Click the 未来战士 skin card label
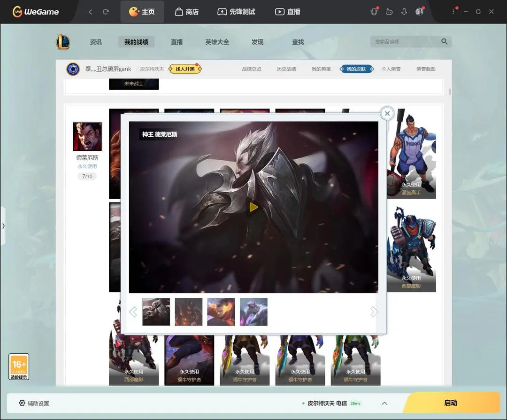This screenshot has width=507, height=420. [134, 84]
